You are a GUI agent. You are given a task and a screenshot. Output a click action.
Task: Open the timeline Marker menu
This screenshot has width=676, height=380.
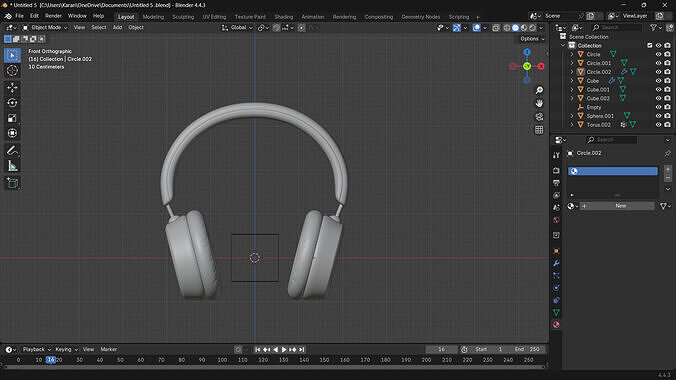pyautogui.click(x=109, y=349)
